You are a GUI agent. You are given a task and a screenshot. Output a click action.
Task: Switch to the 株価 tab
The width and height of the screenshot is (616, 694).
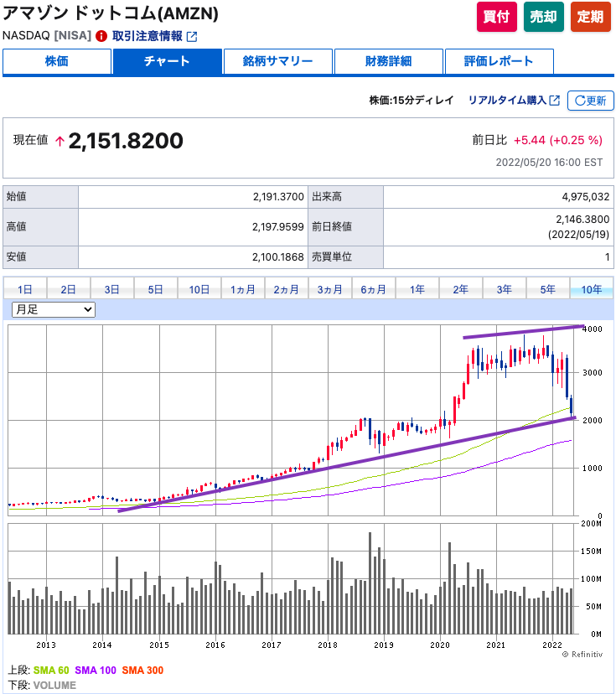point(57,61)
